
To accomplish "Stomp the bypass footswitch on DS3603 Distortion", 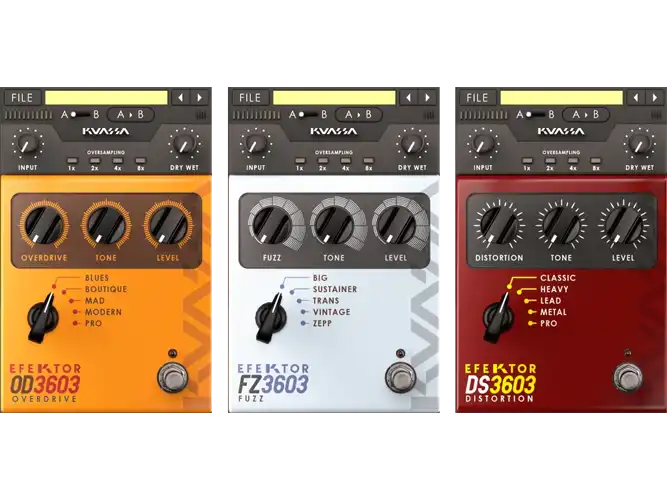I will 627,377.
